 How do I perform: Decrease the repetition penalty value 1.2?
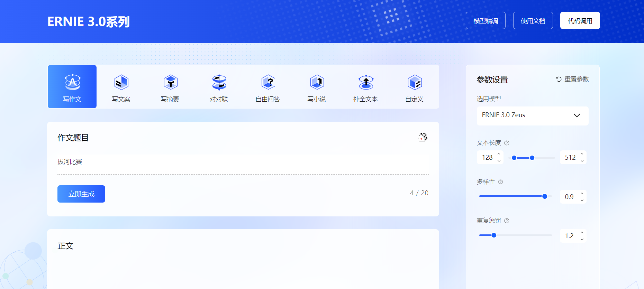click(x=582, y=239)
